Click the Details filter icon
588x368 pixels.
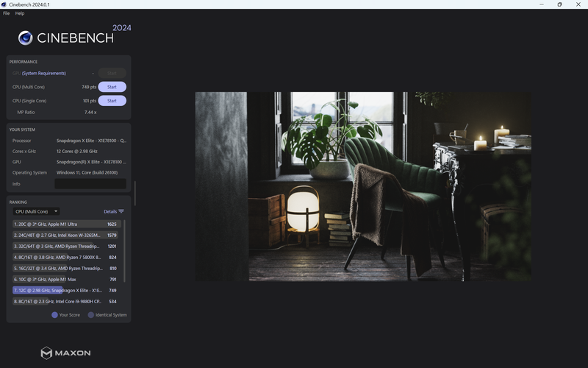tap(121, 211)
